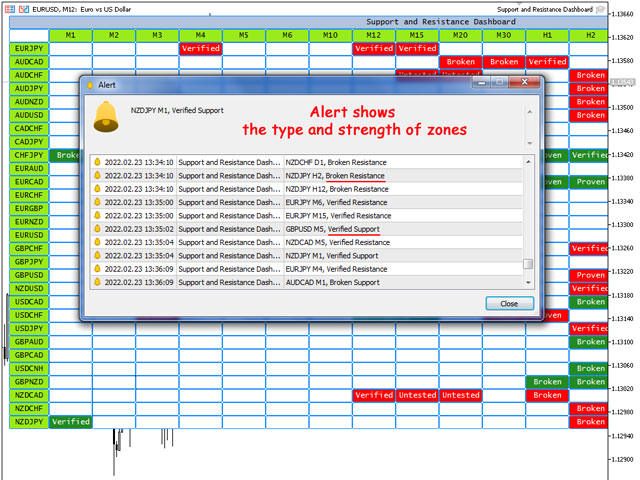Minimize the Alert window
Viewport: 640px width, 480px height.
482,82
